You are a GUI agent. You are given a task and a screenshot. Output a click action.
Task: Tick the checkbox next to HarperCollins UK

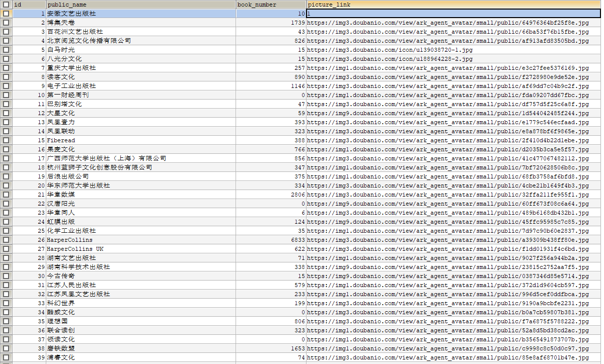coord(6,249)
